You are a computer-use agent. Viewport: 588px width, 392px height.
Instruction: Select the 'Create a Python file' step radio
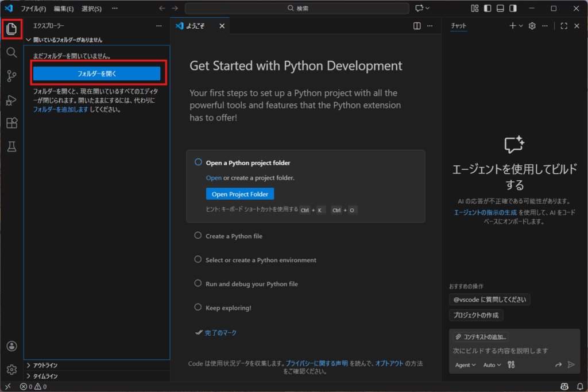[x=198, y=236]
